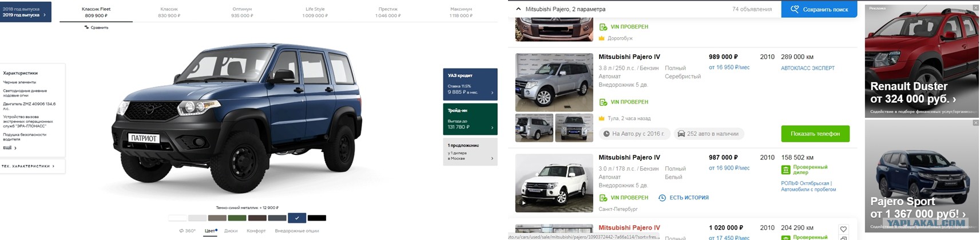Click the Сохранить поиск heart-search icon

tap(795, 9)
